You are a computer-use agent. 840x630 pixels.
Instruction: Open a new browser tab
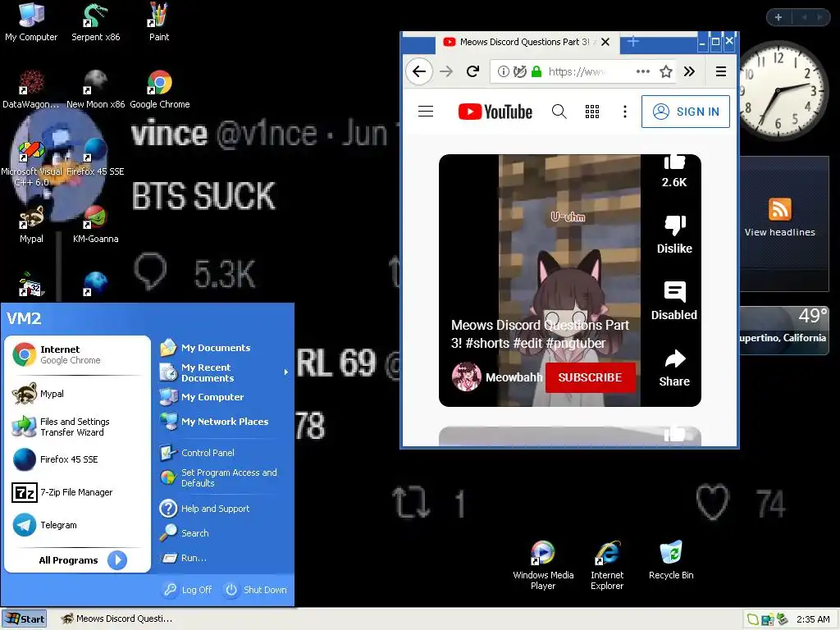point(632,41)
